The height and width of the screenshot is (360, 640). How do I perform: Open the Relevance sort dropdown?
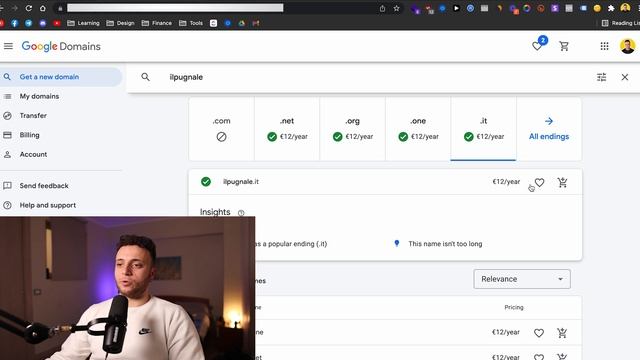(x=522, y=279)
